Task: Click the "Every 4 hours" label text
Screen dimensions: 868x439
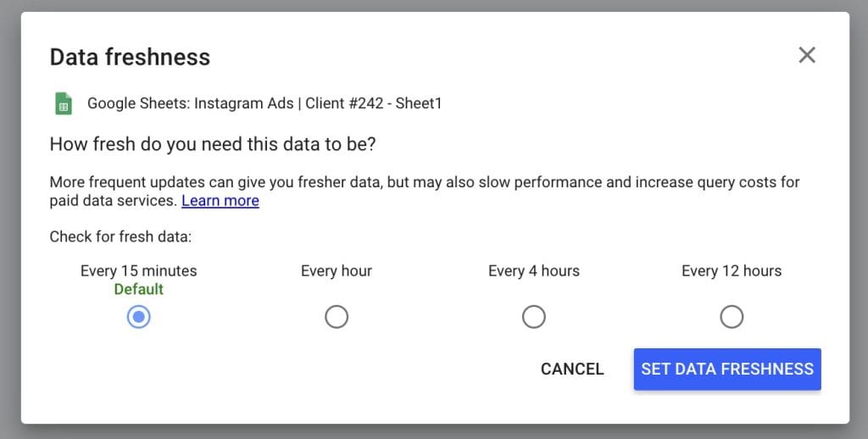Action: click(x=534, y=271)
